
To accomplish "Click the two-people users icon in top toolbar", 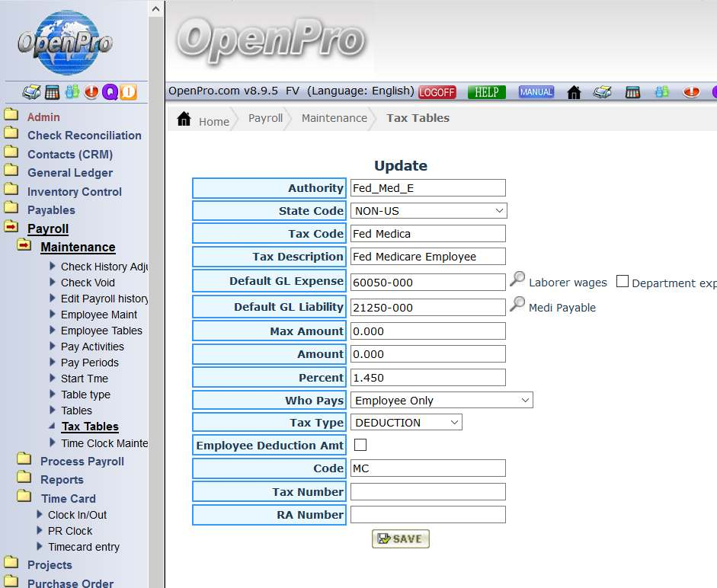I will click(x=661, y=92).
